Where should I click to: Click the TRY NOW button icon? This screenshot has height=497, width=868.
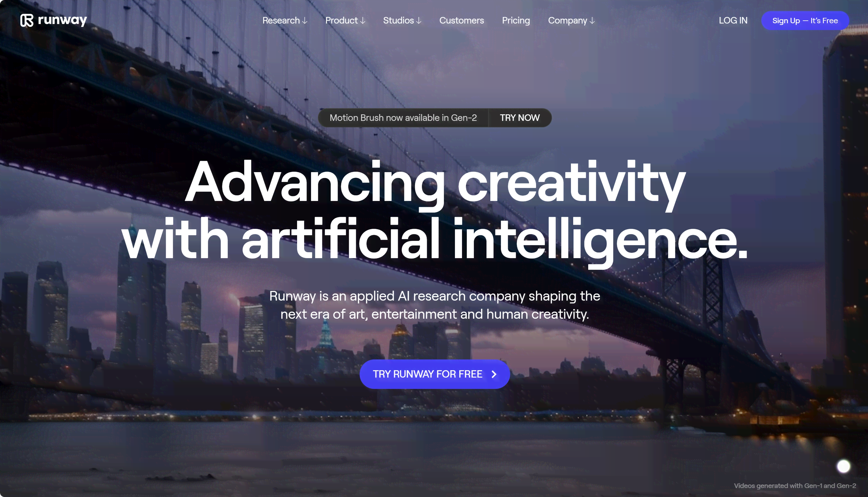pos(520,117)
